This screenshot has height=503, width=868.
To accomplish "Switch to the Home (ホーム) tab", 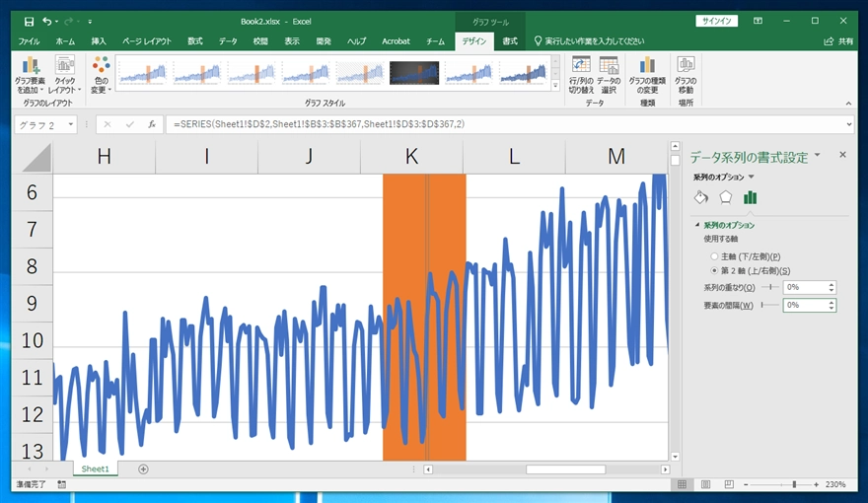I will point(65,41).
